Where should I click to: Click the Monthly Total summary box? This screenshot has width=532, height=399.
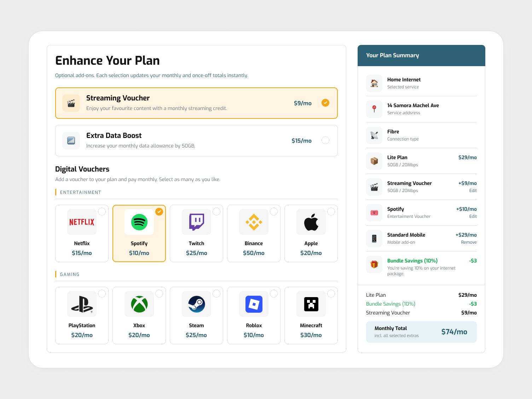click(x=421, y=332)
